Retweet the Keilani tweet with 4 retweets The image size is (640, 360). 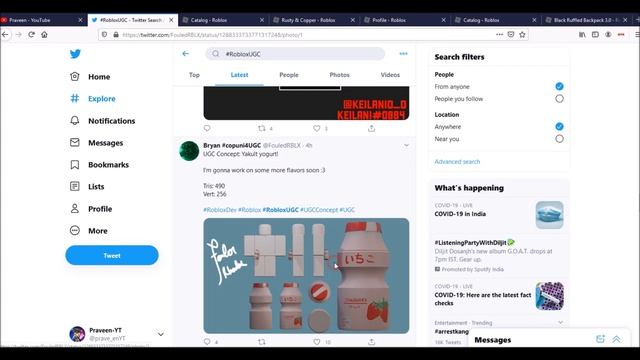[262, 128]
